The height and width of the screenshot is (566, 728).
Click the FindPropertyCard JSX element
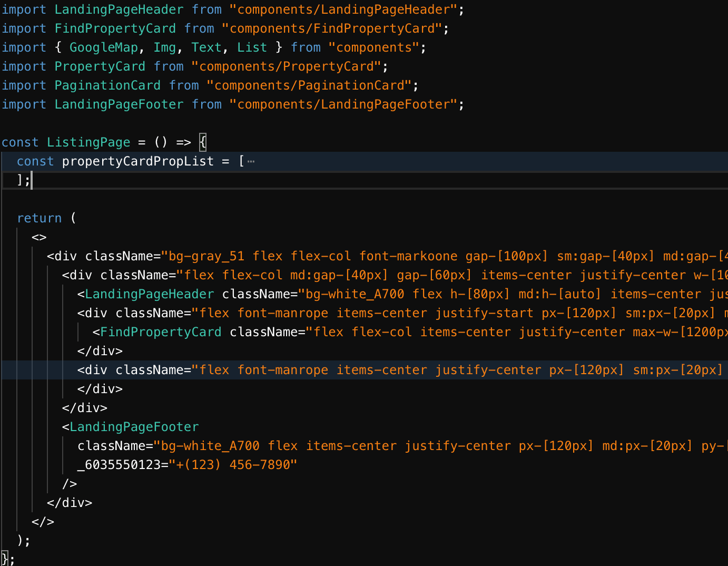coord(161,331)
